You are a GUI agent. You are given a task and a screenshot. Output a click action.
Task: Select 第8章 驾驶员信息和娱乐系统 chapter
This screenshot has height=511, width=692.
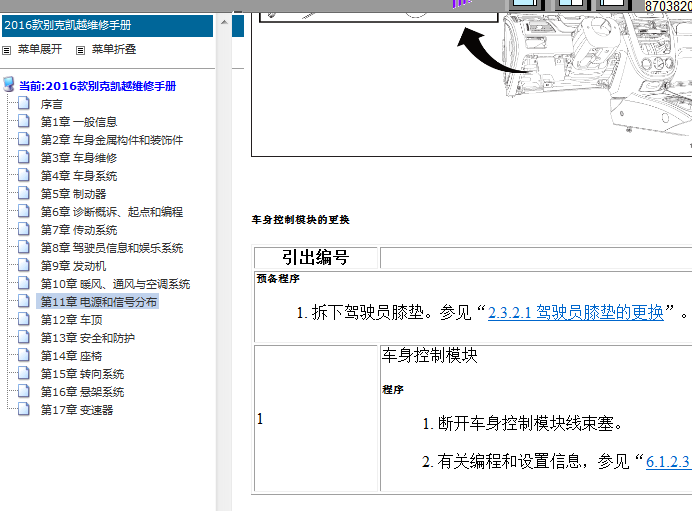112,248
